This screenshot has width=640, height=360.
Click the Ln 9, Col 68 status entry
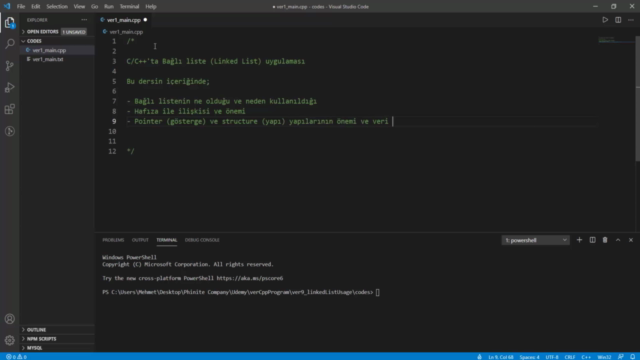(501, 357)
